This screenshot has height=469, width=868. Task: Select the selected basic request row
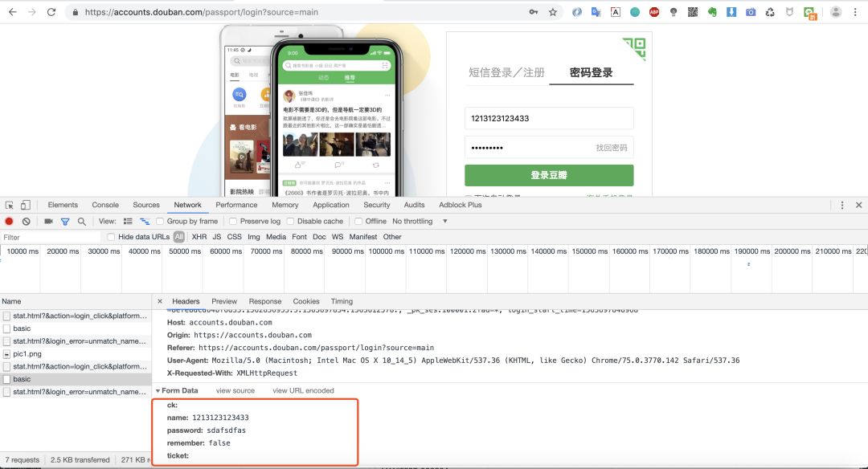[x=76, y=379]
